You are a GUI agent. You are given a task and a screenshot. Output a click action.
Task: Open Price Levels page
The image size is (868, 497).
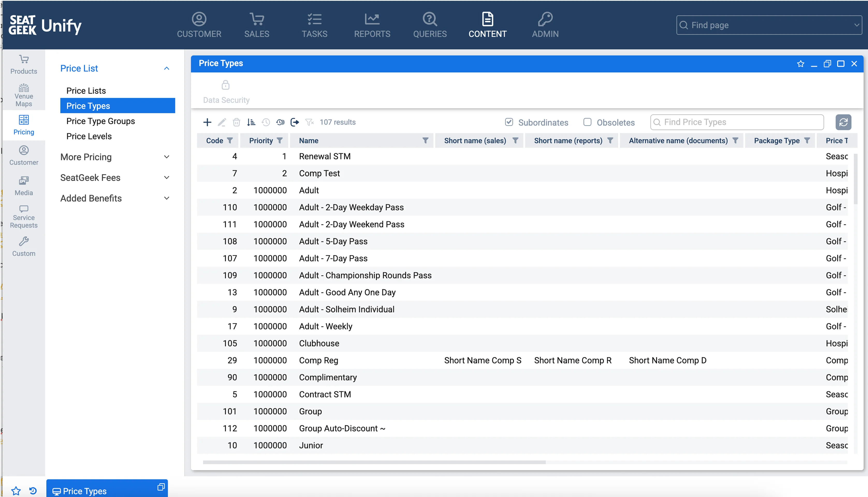coord(89,136)
